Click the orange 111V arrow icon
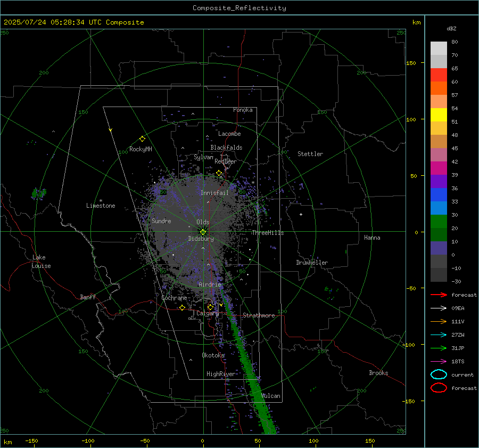Viewport: 479px width, 448px height. pos(439,321)
